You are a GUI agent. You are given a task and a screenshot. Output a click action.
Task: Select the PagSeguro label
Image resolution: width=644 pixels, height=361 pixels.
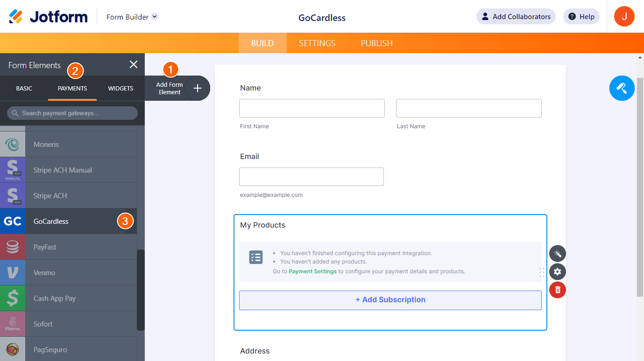(x=50, y=349)
